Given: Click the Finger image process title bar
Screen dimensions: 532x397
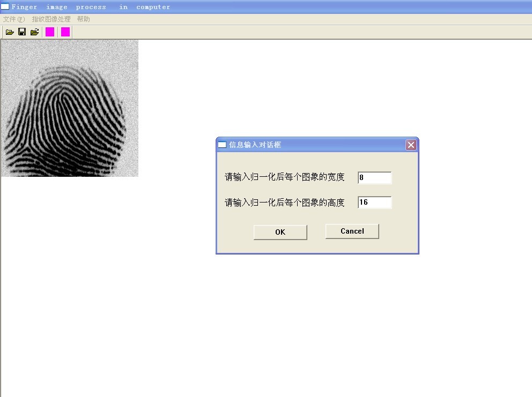Looking at the screenshot, I should coord(268,7).
